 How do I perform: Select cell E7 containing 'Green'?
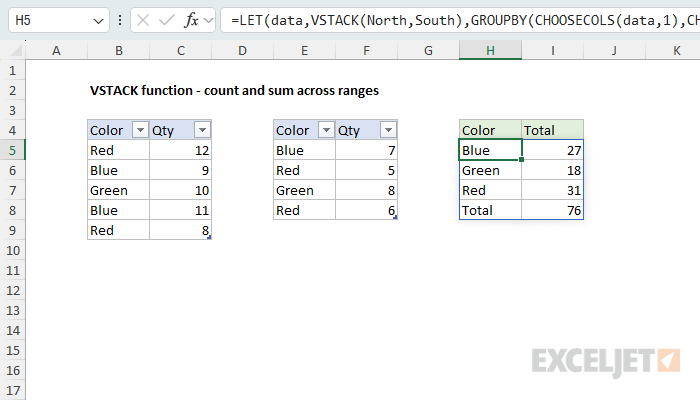[x=304, y=191]
